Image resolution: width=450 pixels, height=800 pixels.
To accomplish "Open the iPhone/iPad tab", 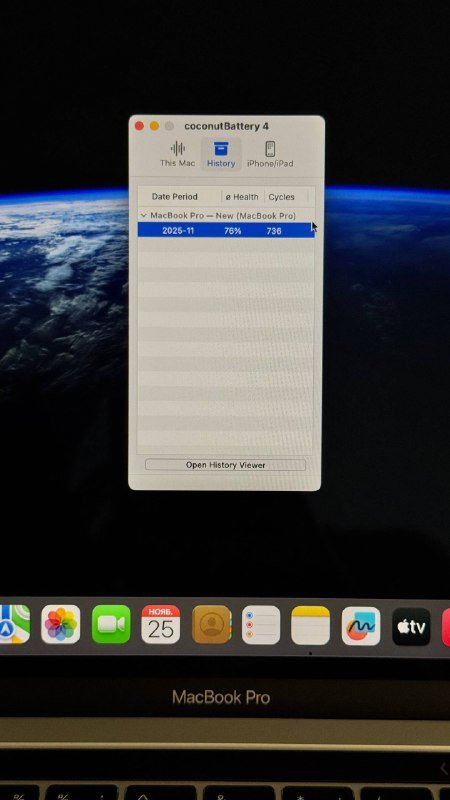I will [x=270, y=154].
